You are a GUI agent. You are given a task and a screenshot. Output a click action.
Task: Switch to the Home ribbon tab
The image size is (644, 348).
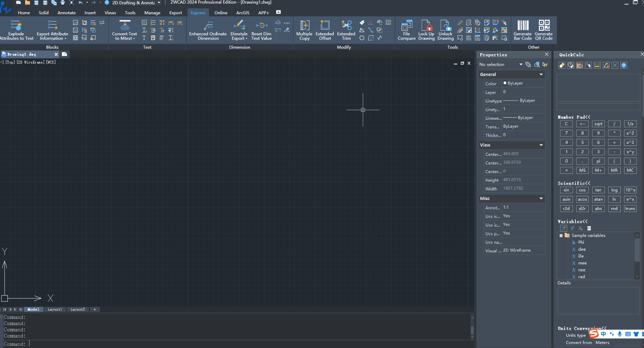pos(24,12)
